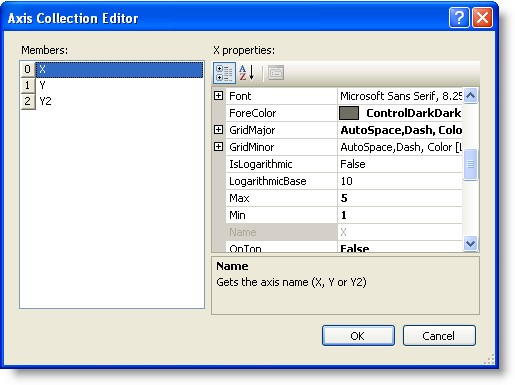Viewport: 515px width, 385px height.
Task: Select the OnTop property label
Action: click(245, 248)
